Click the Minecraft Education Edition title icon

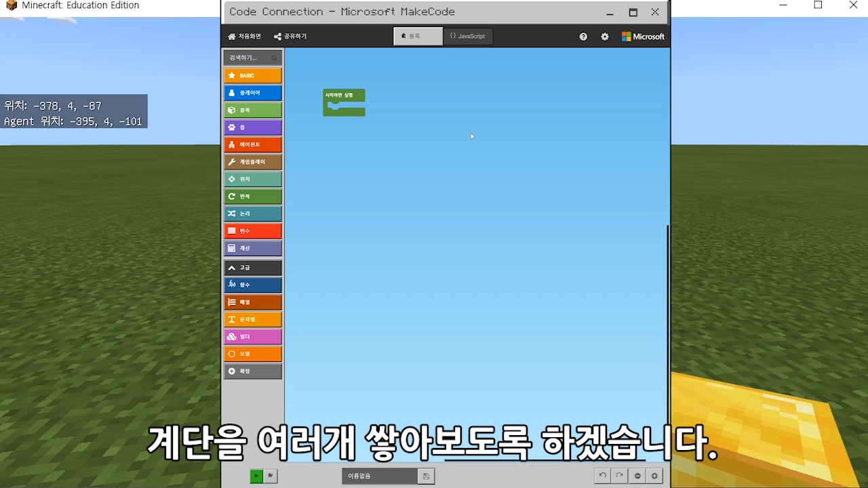point(11,5)
